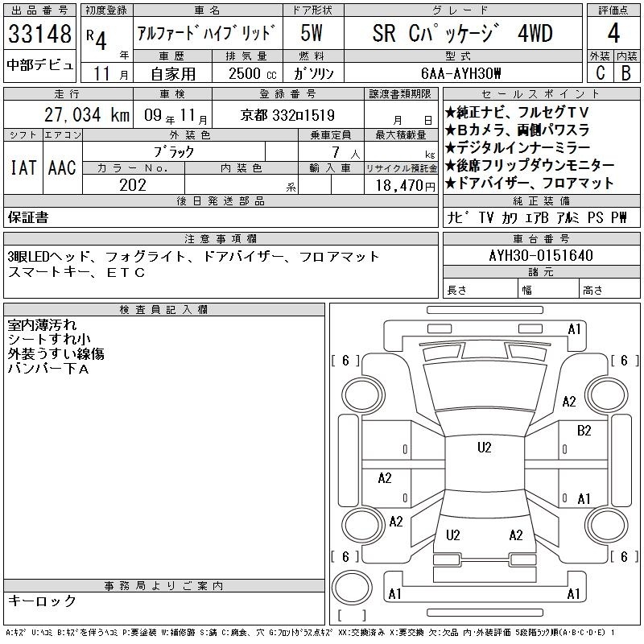Click the star before 後席フリップダウンモニター
This screenshot has height=644, width=644.
pos(450,166)
